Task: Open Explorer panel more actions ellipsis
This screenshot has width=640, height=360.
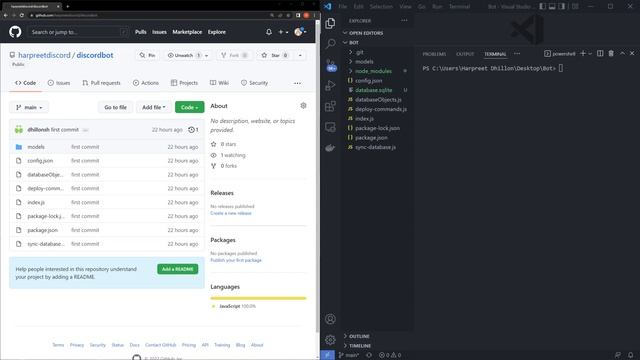Action: pos(404,20)
